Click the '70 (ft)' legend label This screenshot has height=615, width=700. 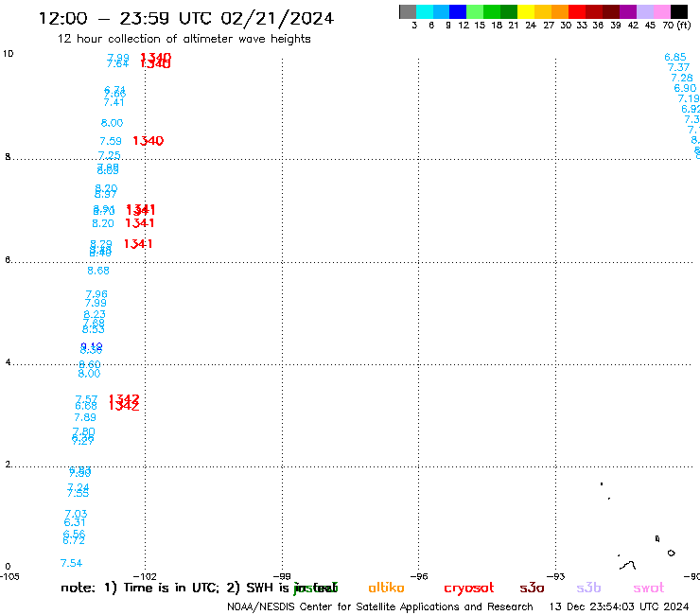(676, 26)
